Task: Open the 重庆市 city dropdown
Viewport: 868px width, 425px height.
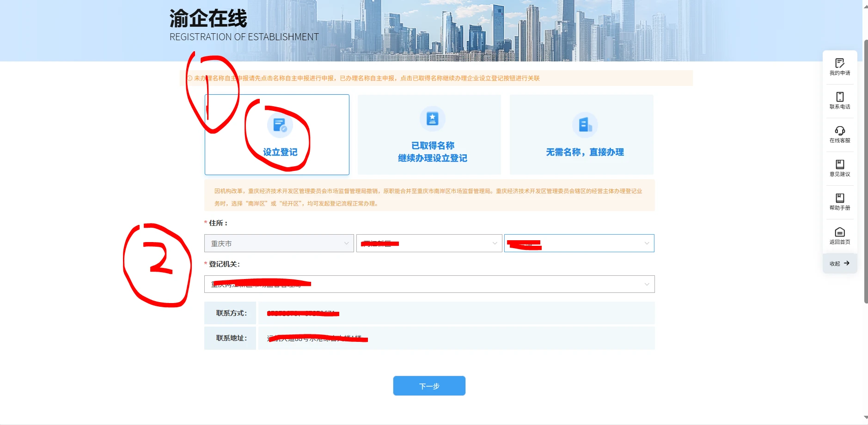Action: [279, 243]
